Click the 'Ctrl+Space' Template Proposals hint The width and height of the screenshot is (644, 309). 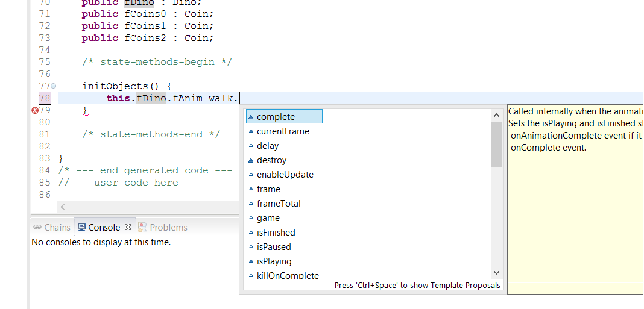(x=417, y=285)
